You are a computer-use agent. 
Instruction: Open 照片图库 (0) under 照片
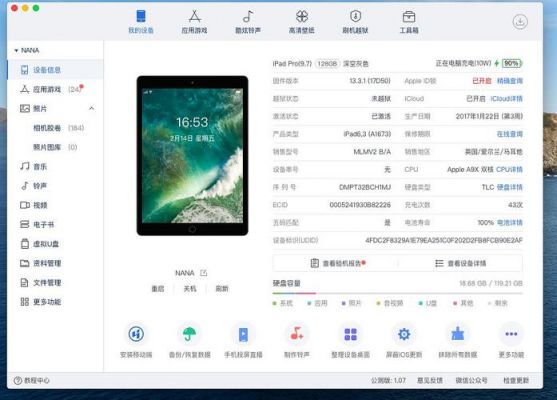55,147
